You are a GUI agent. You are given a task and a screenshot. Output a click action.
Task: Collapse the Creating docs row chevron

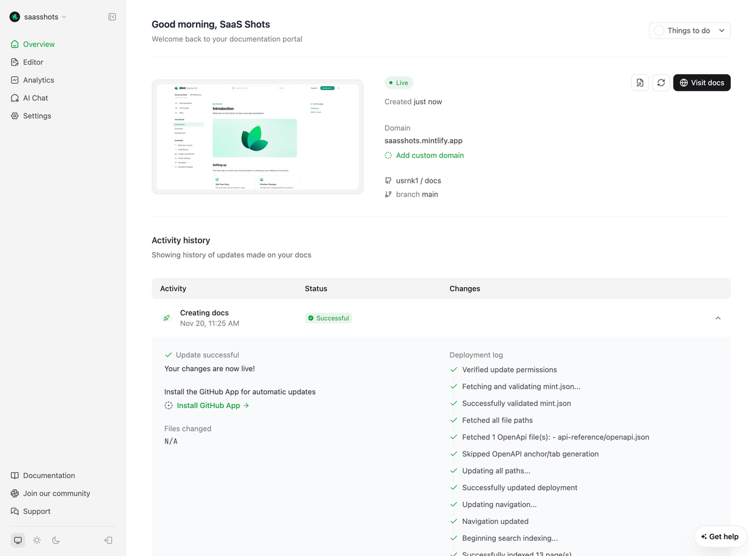click(x=718, y=318)
